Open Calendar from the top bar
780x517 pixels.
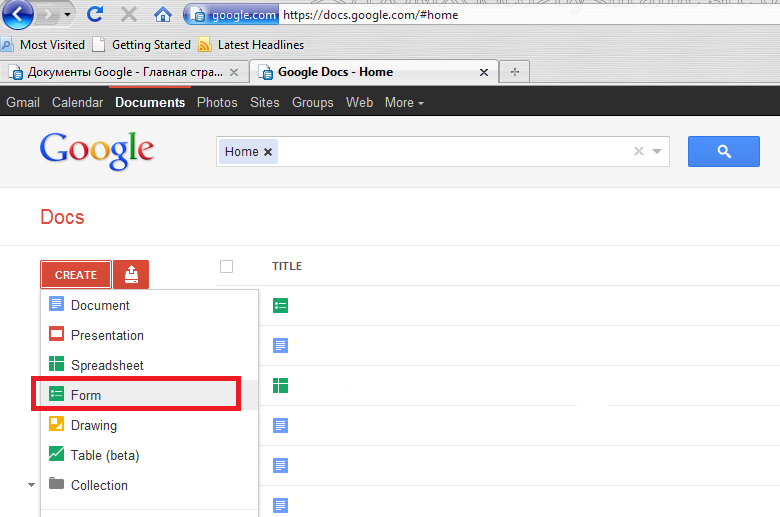77,103
